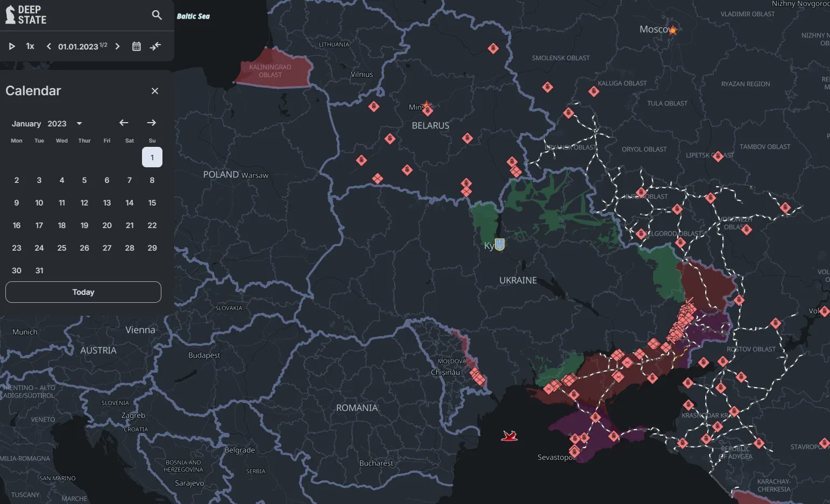This screenshot has width=830, height=504.
Task: Pick January 31 in the calendar
Action: 39,271
